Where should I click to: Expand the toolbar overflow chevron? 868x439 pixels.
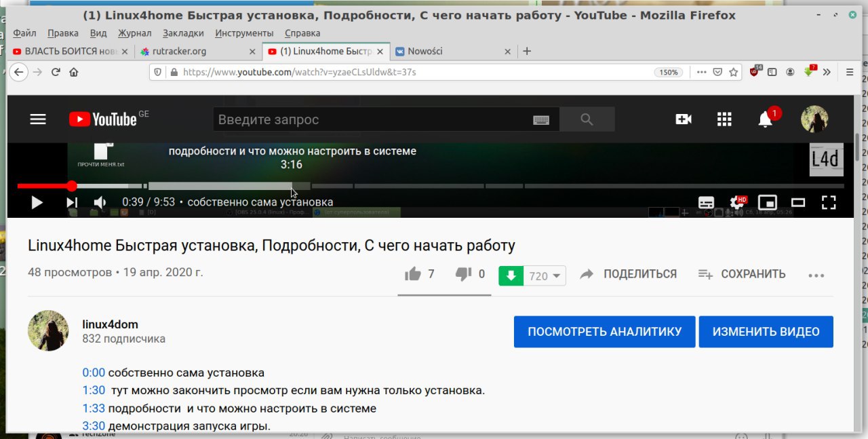point(827,72)
